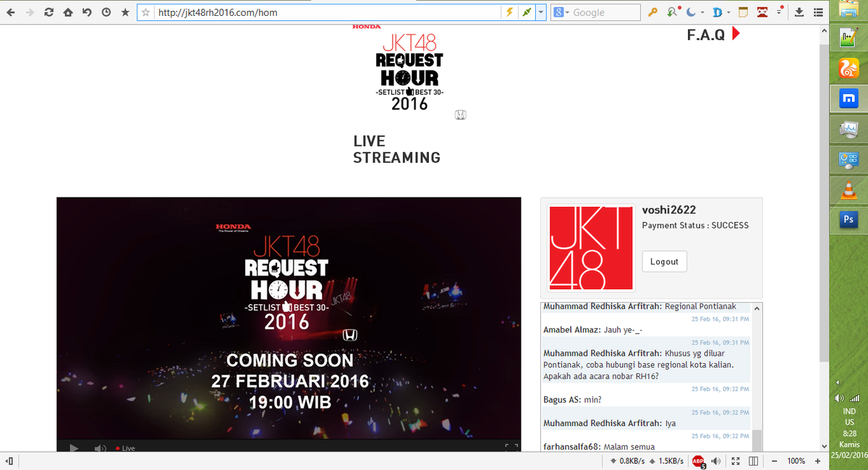Open UC Browser from the taskbar
The width and height of the screenshot is (868, 470).
848,69
